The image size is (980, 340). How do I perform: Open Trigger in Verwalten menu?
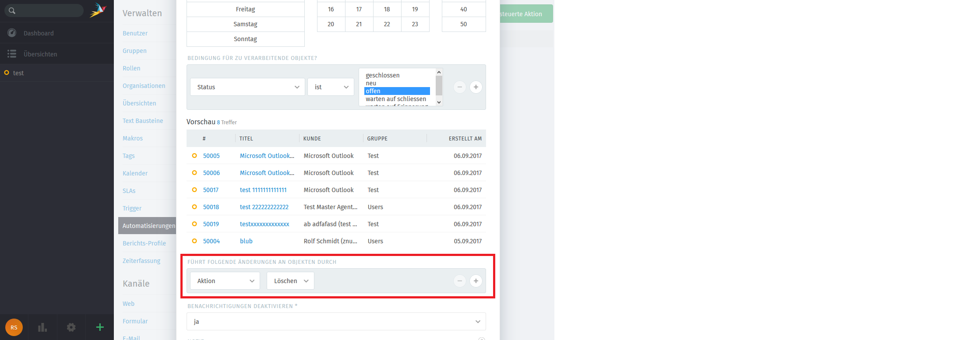pyautogui.click(x=132, y=208)
